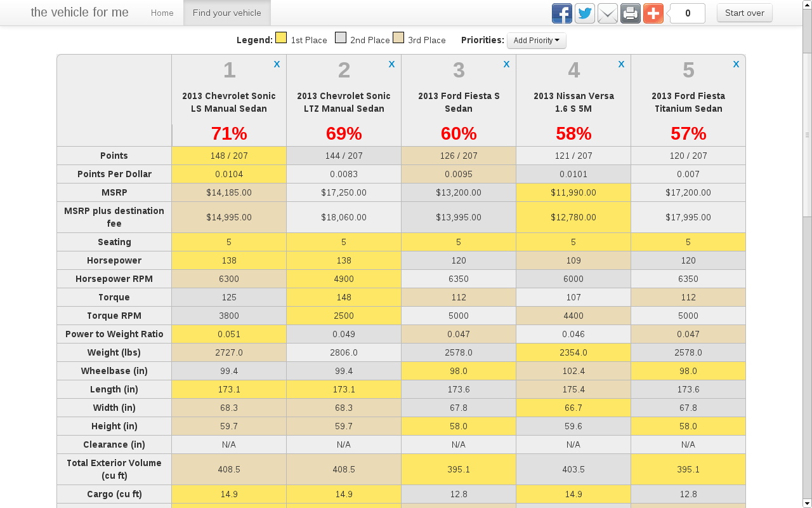The image size is (812, 508).
Task: Click the 2013 Chevrolet Sonic LS Manual Sedan title
Action: [229, 102]
